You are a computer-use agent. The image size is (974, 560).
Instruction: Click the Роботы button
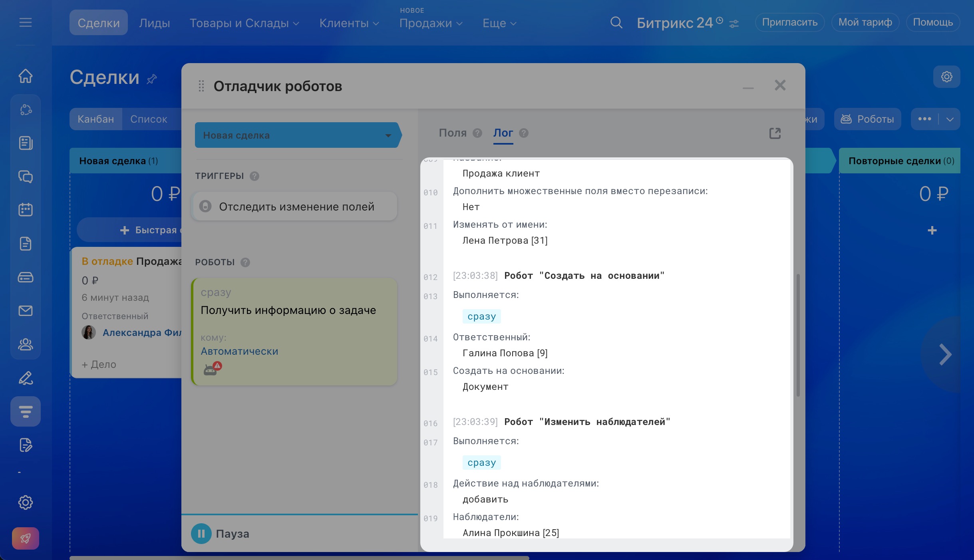[867, 119]
